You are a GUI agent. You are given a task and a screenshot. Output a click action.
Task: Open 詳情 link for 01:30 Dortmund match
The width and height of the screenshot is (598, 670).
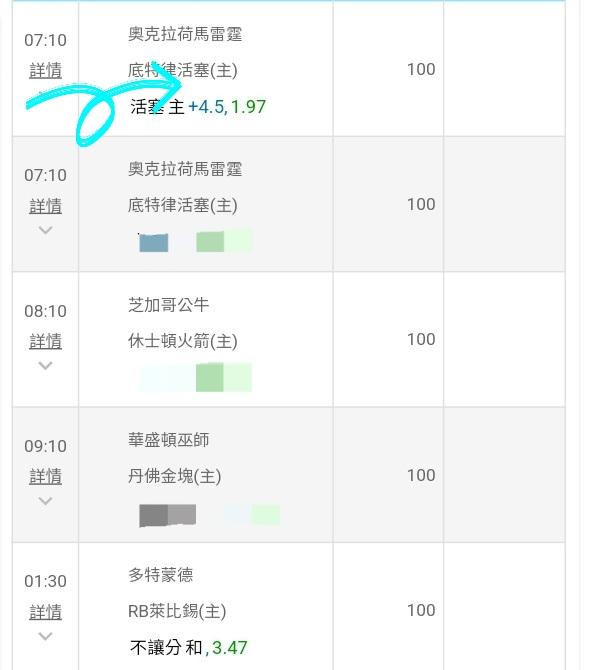click(x=45, y=612)
